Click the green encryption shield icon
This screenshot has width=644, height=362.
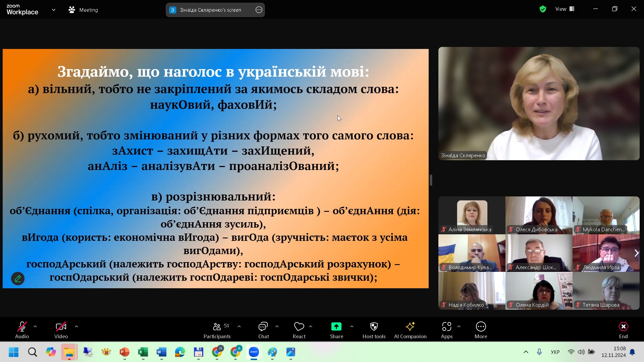(543, 9)
